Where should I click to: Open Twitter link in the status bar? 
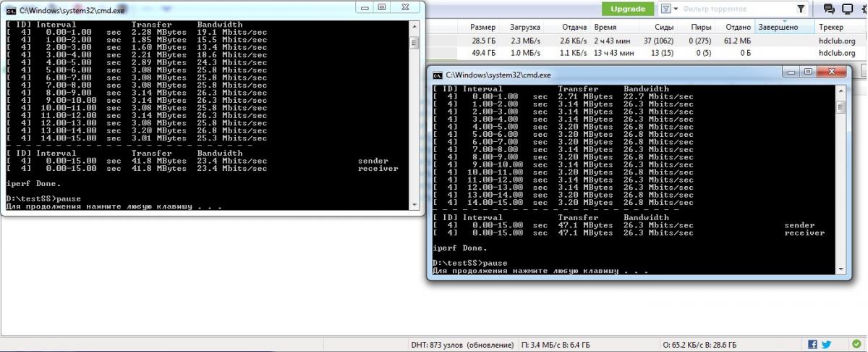tap(826, 345)
